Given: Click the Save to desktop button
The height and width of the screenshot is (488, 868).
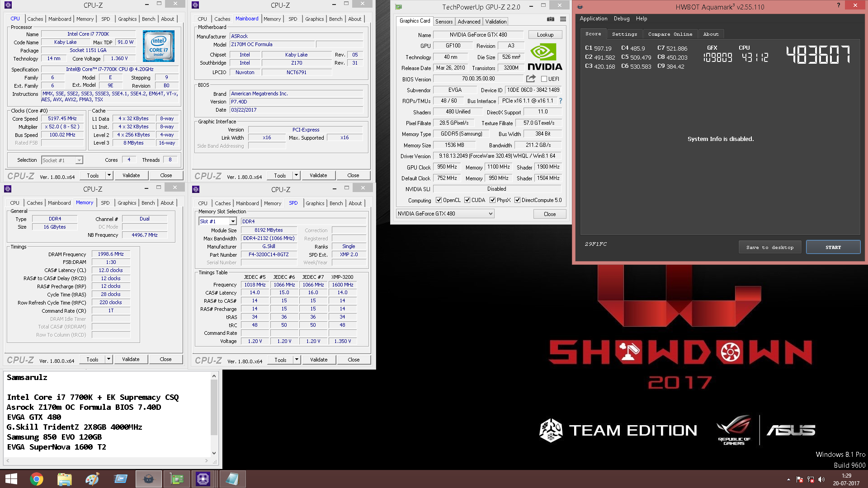Looking at the screenshot, I should (x=770, y=247).
